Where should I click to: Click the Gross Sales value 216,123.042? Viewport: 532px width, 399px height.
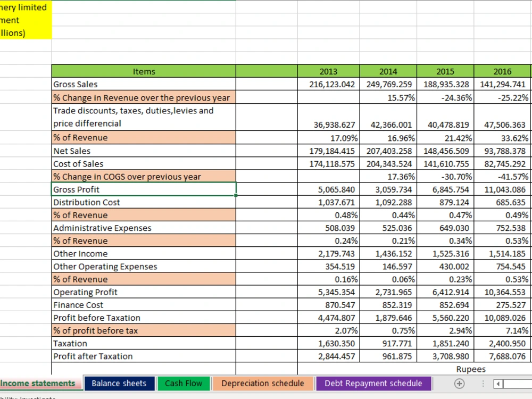pyautogui.click(x=328, y=84)
